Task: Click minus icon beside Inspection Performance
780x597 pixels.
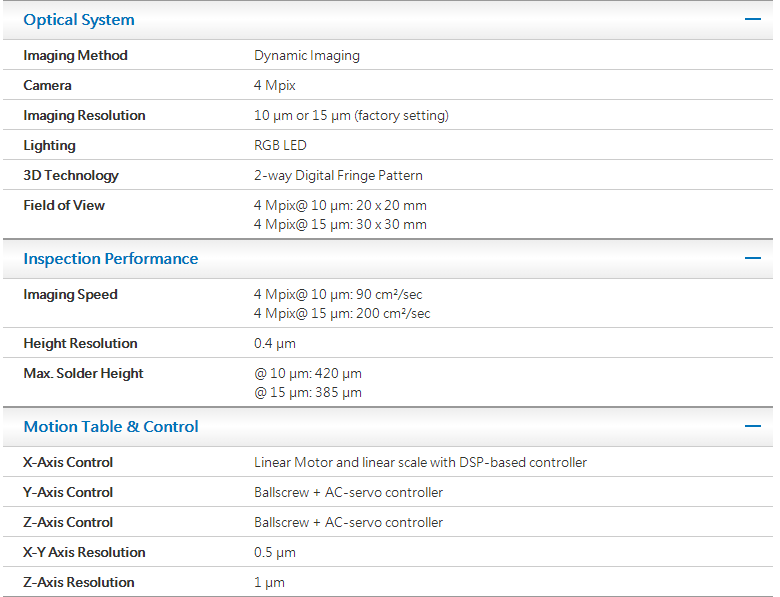Action: click(x=752, y=258)
